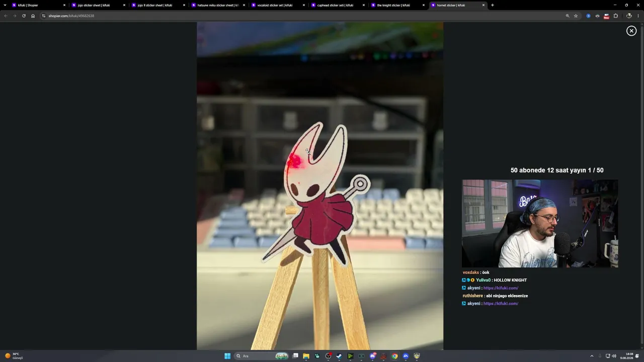Open Discord from the taskbar

373,356
